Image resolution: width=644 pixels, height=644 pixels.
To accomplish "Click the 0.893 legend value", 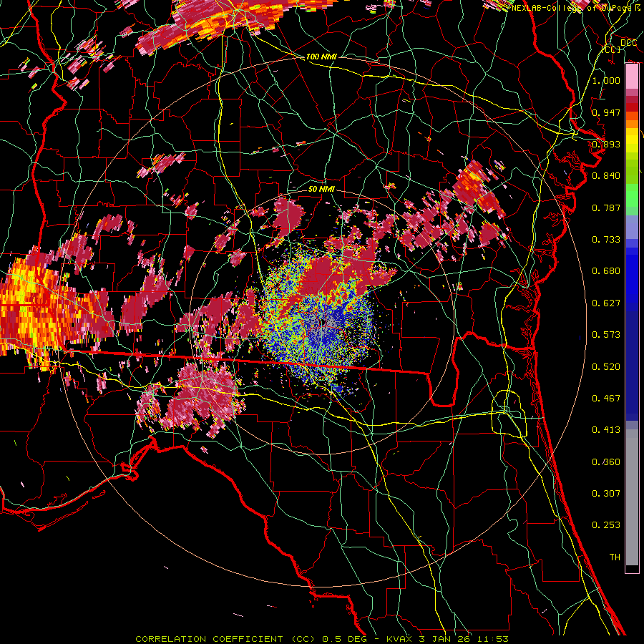I will pyautogui.click(x=606, y=144).
